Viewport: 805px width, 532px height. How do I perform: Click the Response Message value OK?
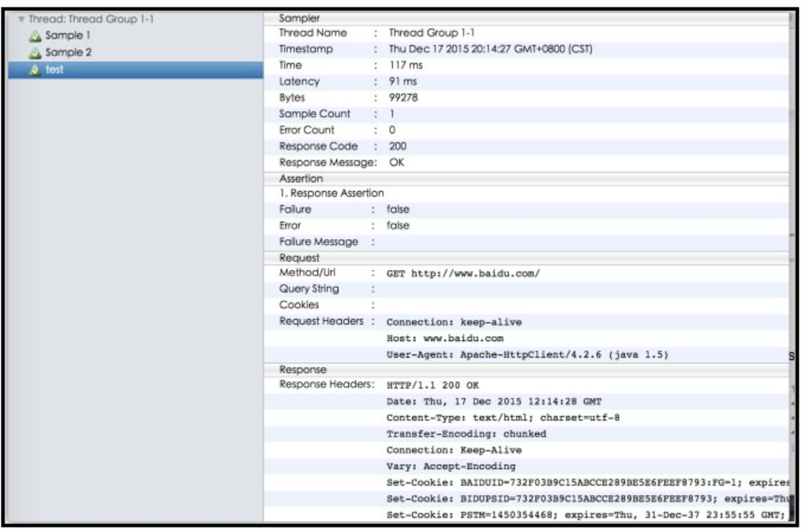(x=396, y=163)
